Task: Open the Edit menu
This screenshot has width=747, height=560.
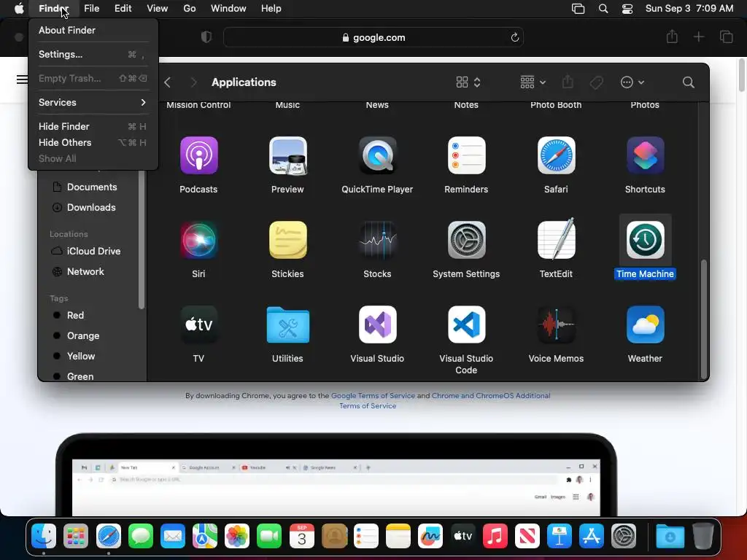Action: (123, 9)
